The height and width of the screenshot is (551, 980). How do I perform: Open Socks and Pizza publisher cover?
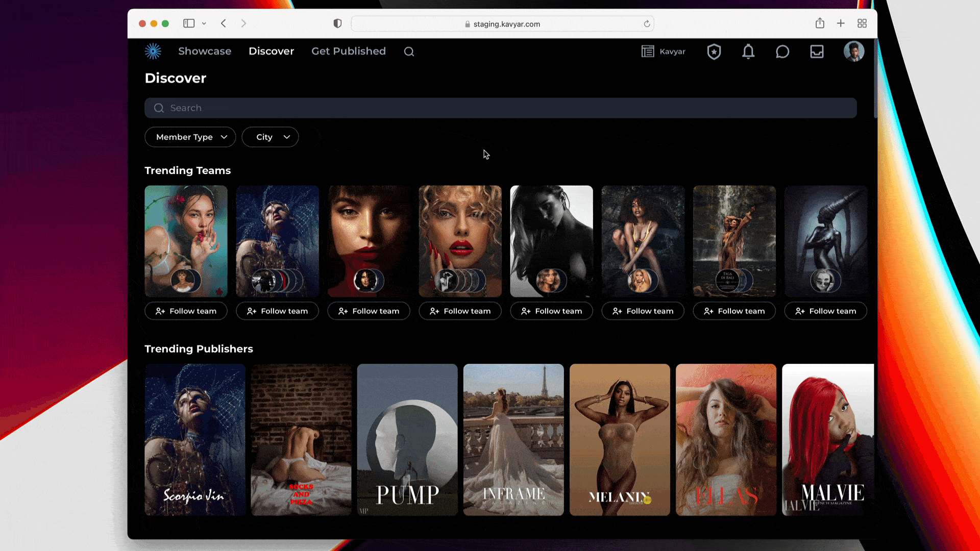coord(301,439)
